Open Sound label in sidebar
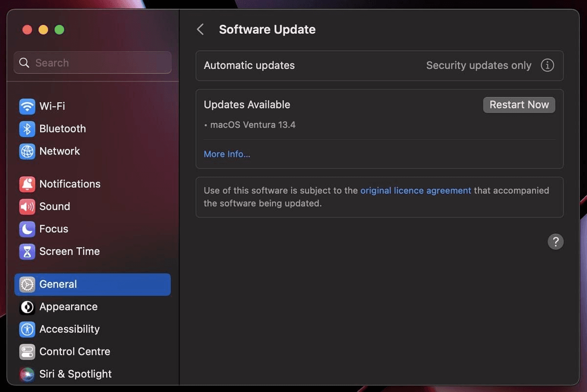 coord(55,206)
